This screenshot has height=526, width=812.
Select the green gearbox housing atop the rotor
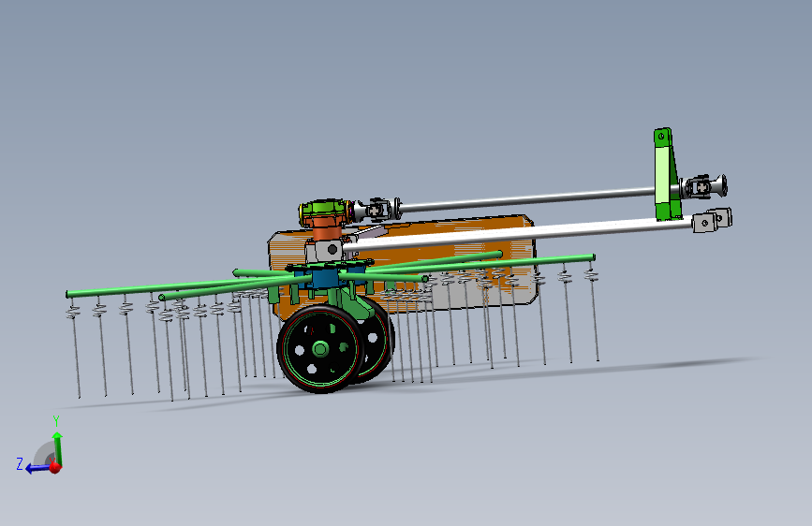tap(323, 210)
